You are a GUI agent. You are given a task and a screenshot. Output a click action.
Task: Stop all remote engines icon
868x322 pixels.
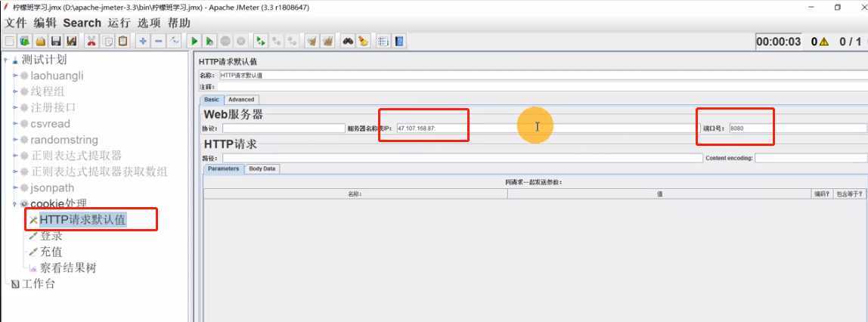(x=276, y=41)
